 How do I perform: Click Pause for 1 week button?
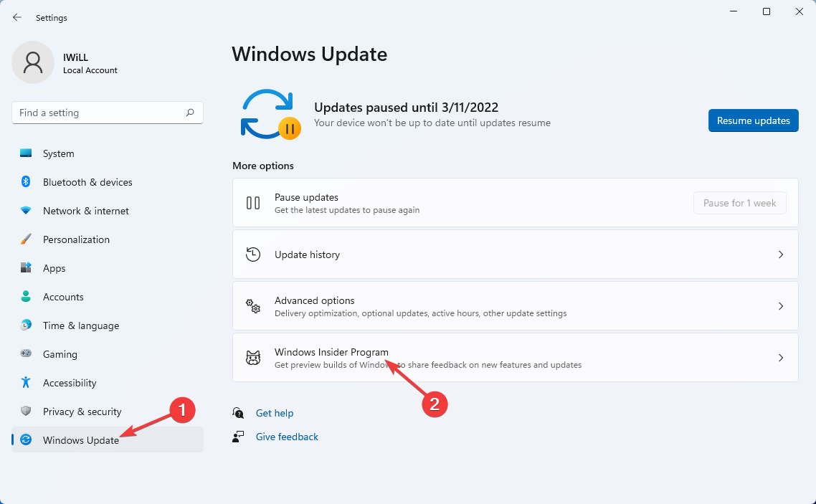(739, 203)
